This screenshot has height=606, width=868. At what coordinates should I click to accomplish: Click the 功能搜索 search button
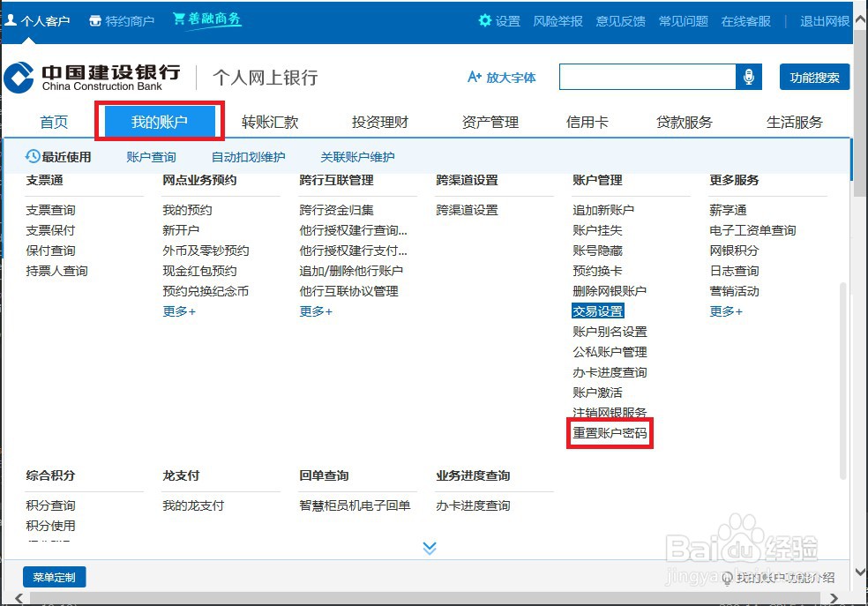[x=813, y=77]
